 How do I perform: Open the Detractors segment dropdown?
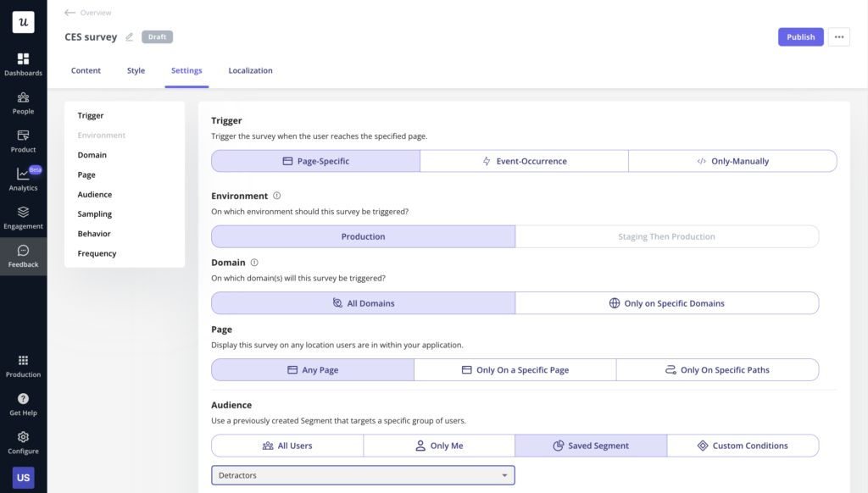pyautogui.click(x=363, y=475)
